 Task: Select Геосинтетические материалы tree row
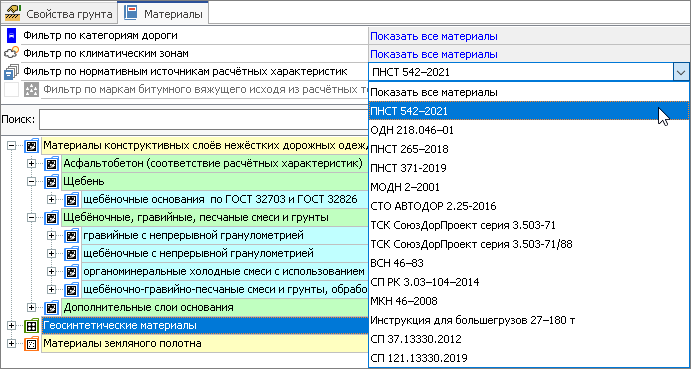coord(205,326)
